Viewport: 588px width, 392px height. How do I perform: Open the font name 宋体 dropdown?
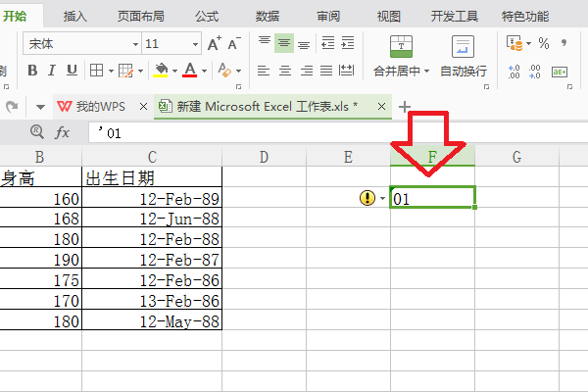coord(135,44)
